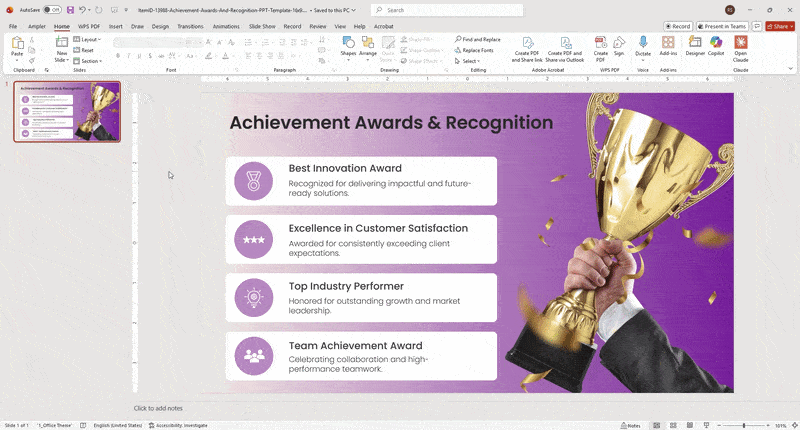Click the Record button at top right
Screen dimensions: 800x430
[678, 26]
